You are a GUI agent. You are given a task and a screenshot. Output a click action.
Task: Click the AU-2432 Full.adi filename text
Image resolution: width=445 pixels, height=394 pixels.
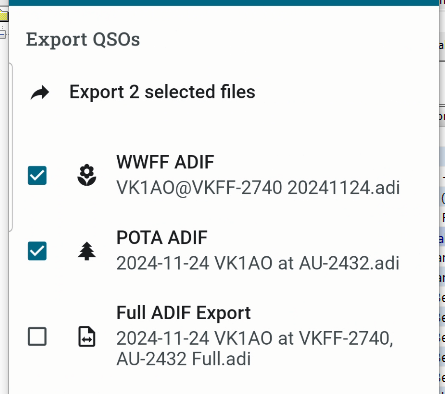pyautogui.click(x=183, y=359)
